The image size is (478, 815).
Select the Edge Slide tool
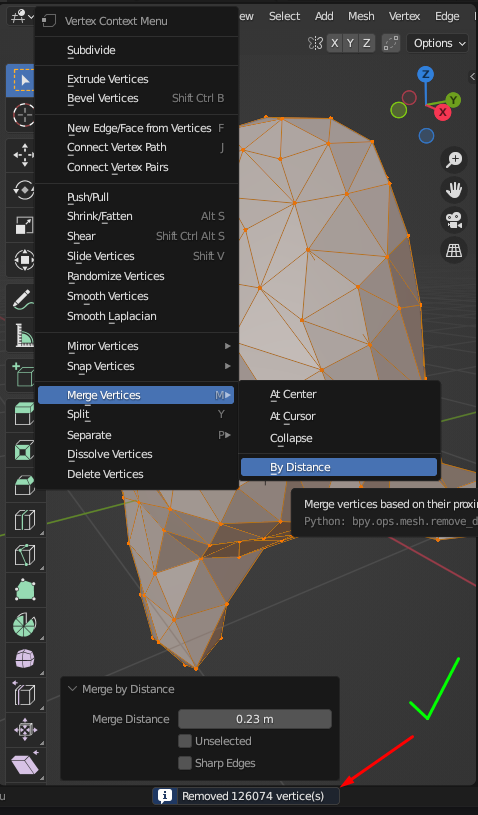tap(24, 694)
